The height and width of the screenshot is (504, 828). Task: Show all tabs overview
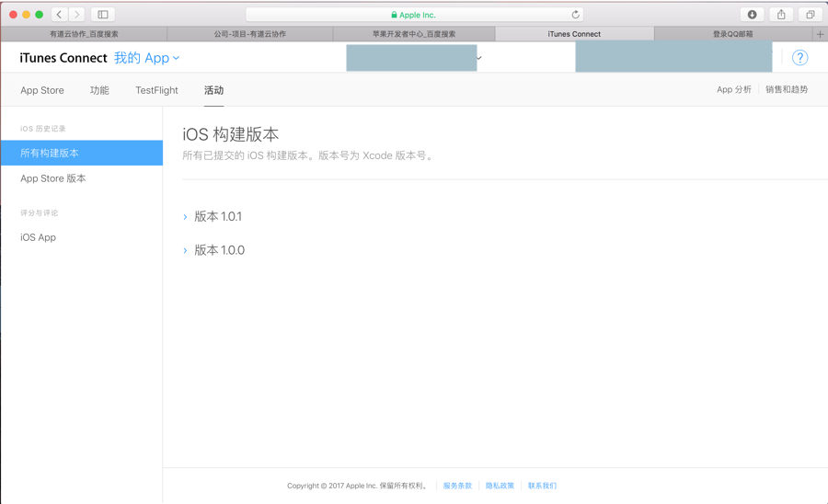pos(810,14)
